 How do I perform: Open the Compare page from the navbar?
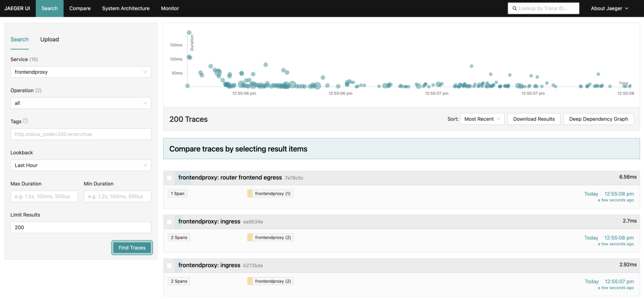tap(80, 8)
